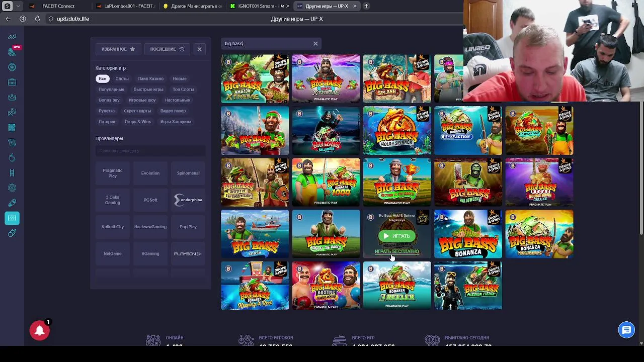The image size is (644, 362).
Task: Filter by Endorphina provider
Action: tap(188, 200)
